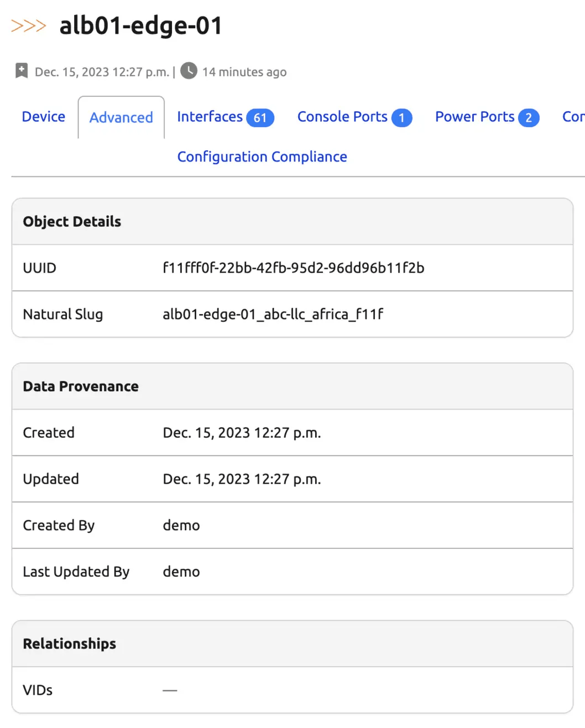Click the blue 1 badge on Console Ports

tap(401, 118)
